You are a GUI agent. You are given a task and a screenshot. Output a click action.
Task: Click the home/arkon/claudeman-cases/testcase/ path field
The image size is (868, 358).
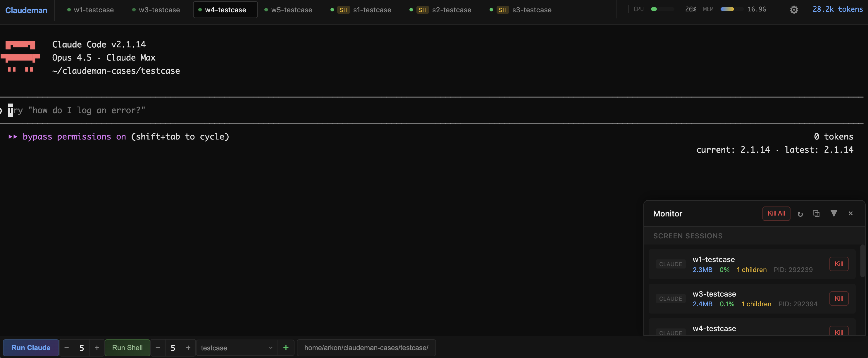tap(366, 347)
